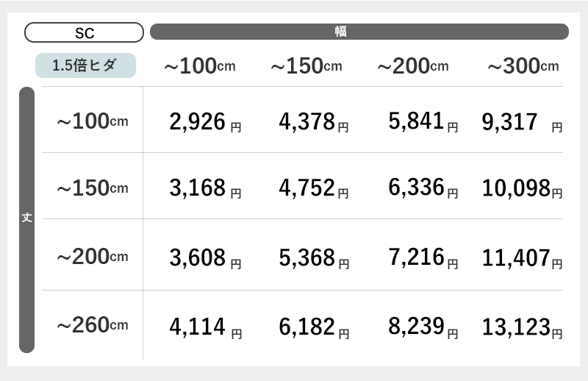The image size is (588, 381).
Task: Click the ~100cm height row label
Action: pyautogui.click(x=93, y=121)
